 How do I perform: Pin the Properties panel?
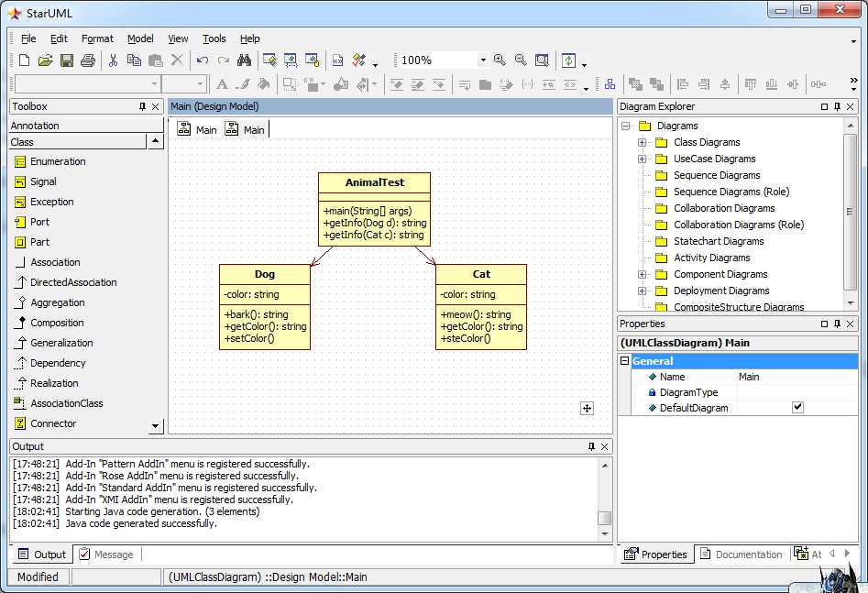(x=837, y=324)
